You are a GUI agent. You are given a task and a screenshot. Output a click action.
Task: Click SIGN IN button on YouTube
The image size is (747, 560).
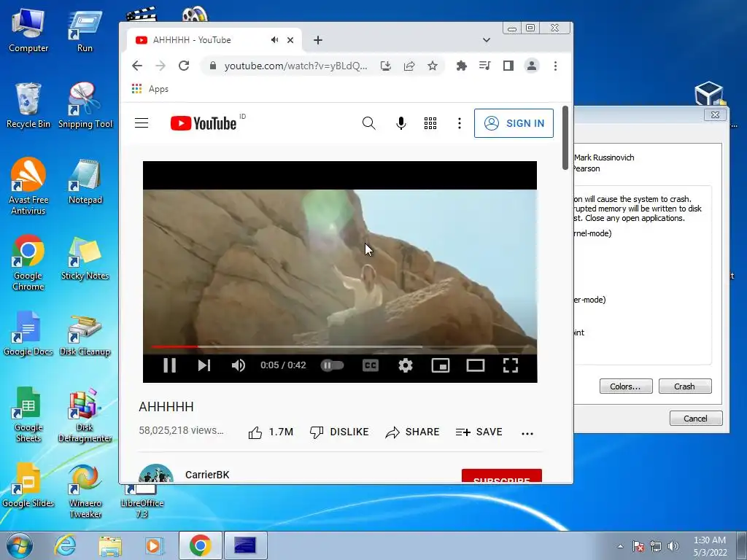(514, 123)
